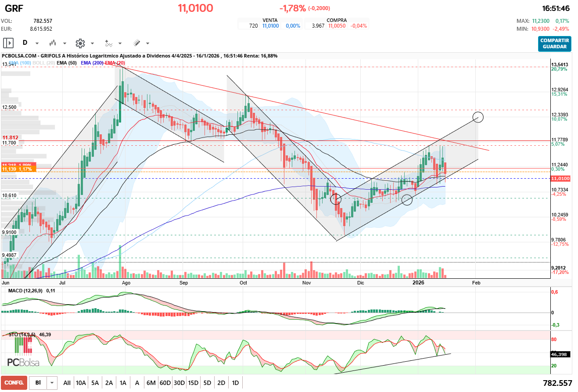Select the 2D time range
The image size is (578, 392).
(x=221, y=383)
